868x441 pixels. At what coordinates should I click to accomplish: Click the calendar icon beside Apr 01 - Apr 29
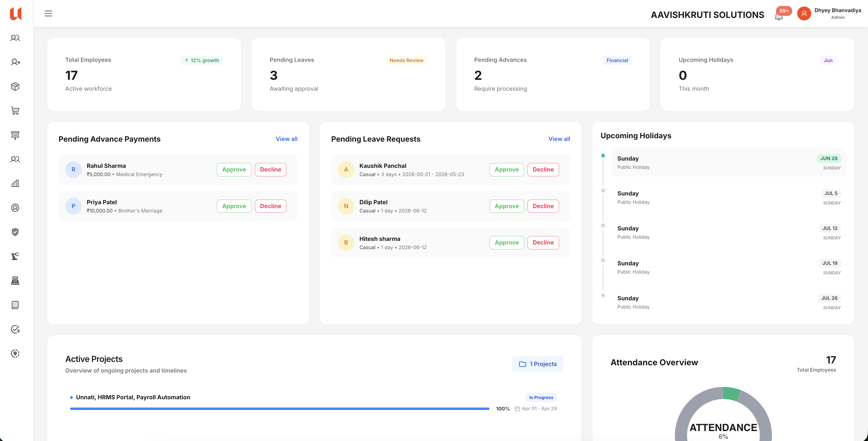point(517,409)
